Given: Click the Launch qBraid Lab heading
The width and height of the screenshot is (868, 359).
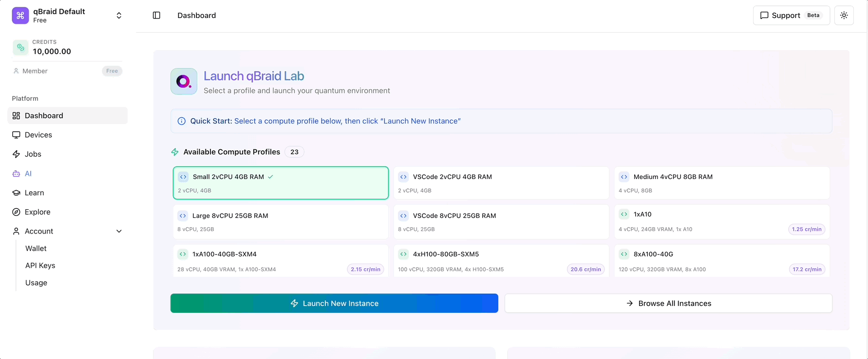Looking at the screenshot, I should coord(254,76).
